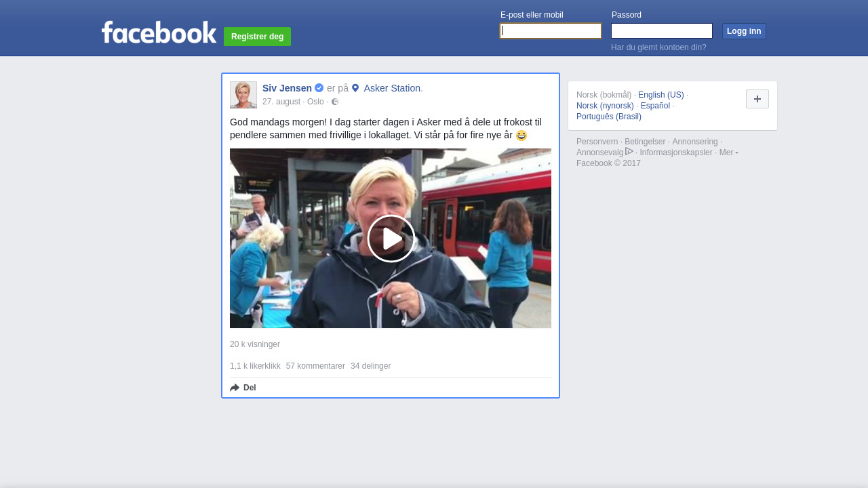Click the share arrow icon
The width and height of the screenshot is (868, 488).
235,388
